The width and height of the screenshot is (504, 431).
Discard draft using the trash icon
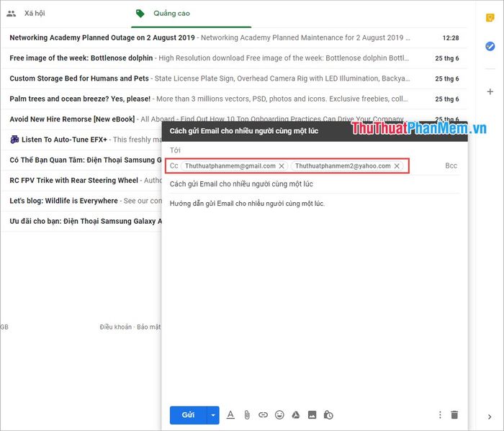coord(454,415)
